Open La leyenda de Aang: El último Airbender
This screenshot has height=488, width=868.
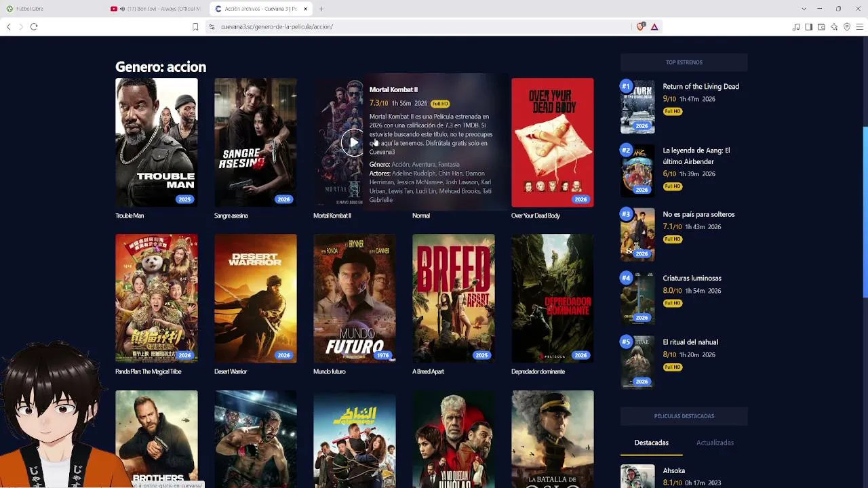point(696,156)
